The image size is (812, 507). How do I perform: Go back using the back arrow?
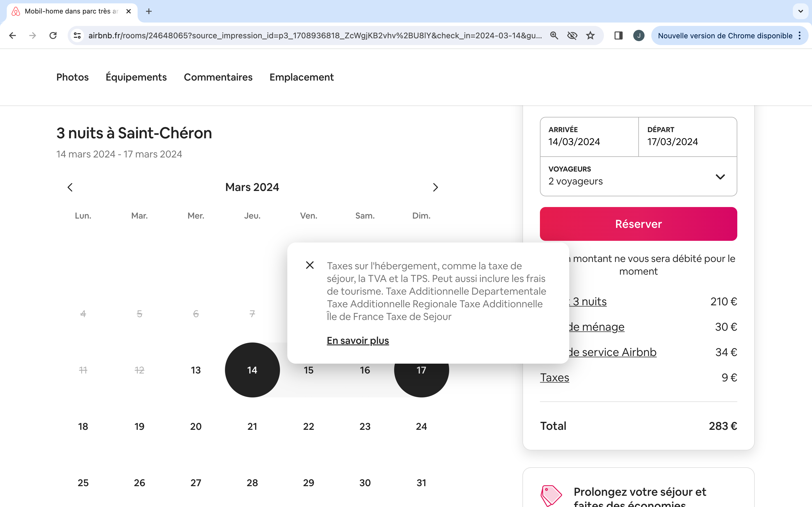tap(12, 35)
